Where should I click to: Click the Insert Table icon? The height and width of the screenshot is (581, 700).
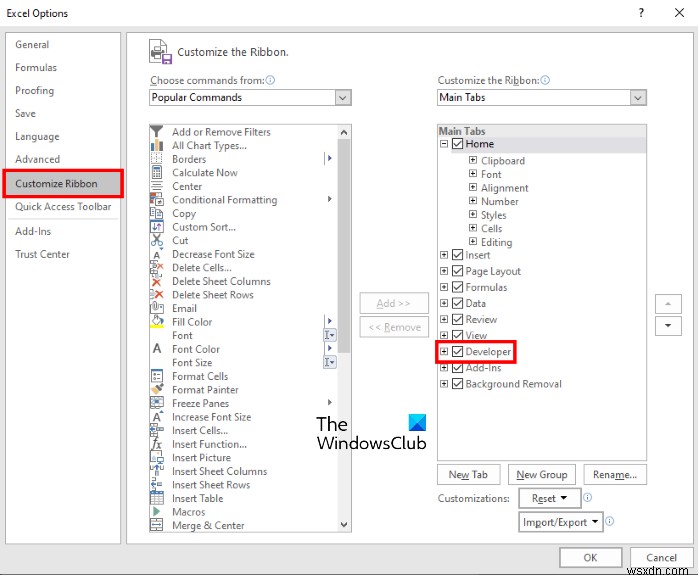pyautogui.click(x=156, y=498)
